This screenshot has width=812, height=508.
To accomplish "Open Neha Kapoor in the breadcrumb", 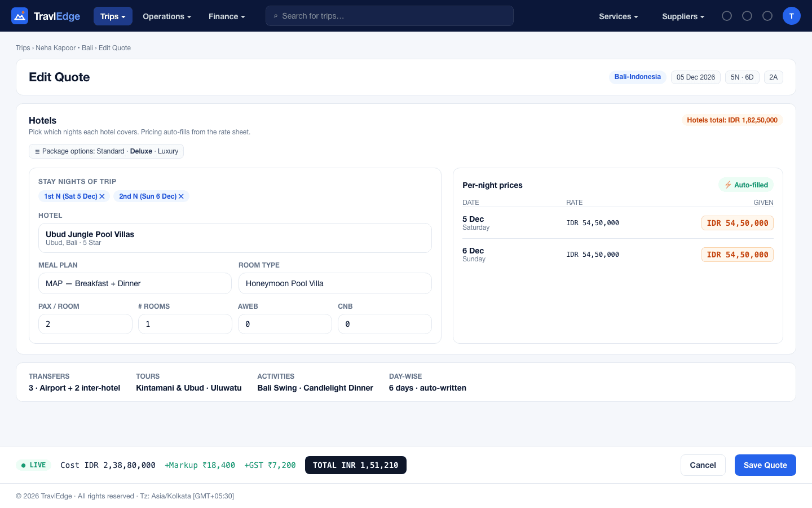I will (55, 48).
